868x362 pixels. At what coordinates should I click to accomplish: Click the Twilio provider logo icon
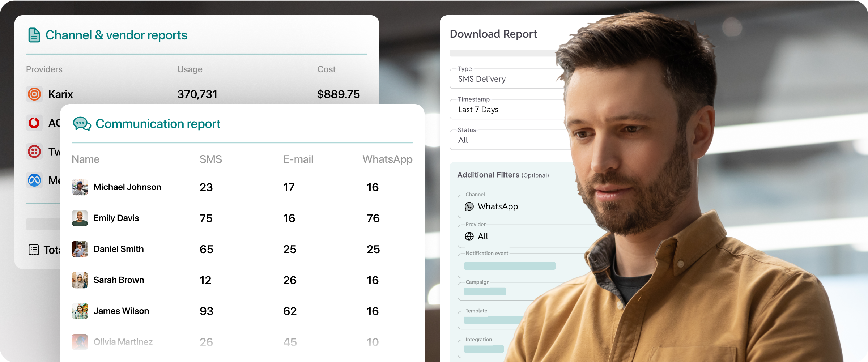pyautogui.click(x=34, y=151)
